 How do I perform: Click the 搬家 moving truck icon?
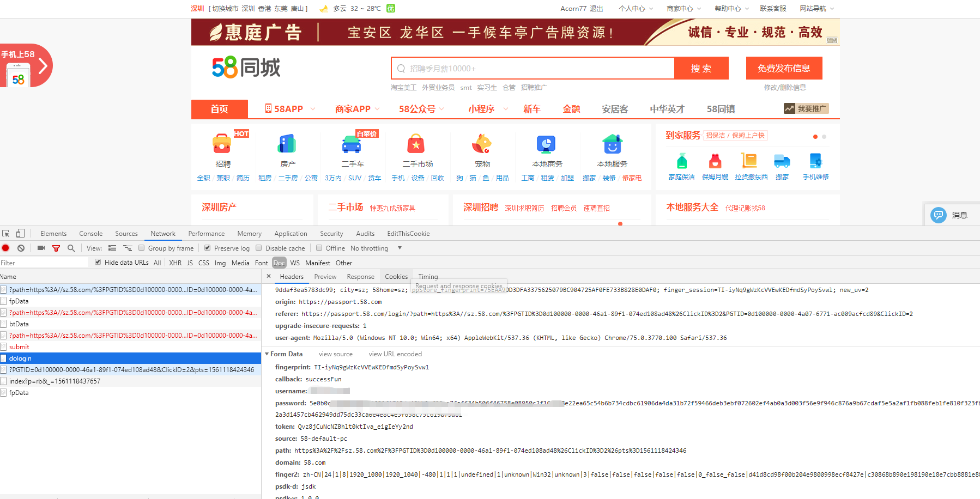coord(782,161)
